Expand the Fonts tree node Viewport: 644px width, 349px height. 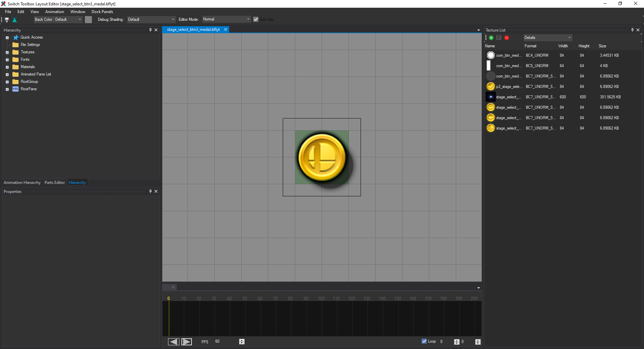7,60
